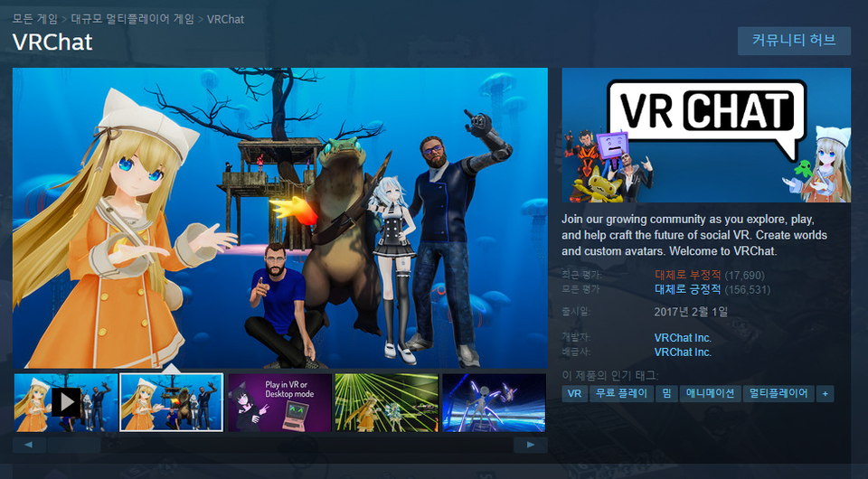The height and width of the screenshot is (479, 868).
Task: Select the rightmost roller coaster screenshot thumbnail
Action: pyautogui.click(x=494, y=402)
